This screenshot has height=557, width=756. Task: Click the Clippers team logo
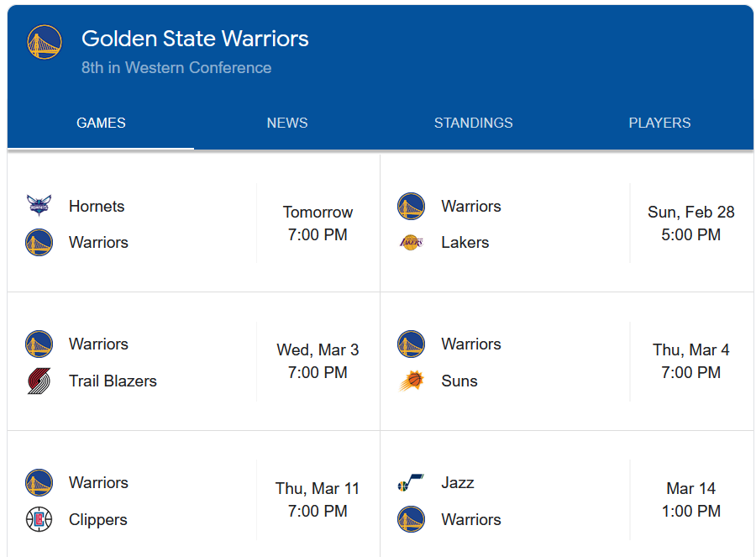[39, 519]
